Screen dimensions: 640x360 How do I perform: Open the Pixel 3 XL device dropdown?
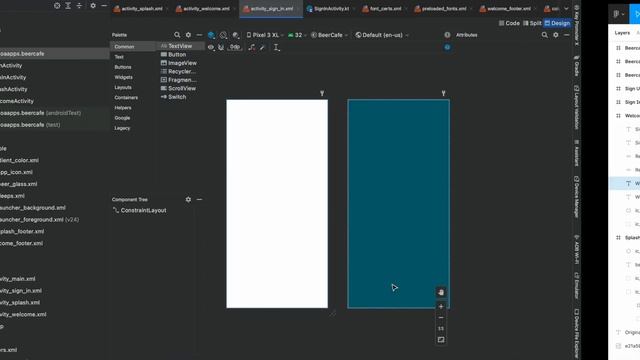point(265,35)
